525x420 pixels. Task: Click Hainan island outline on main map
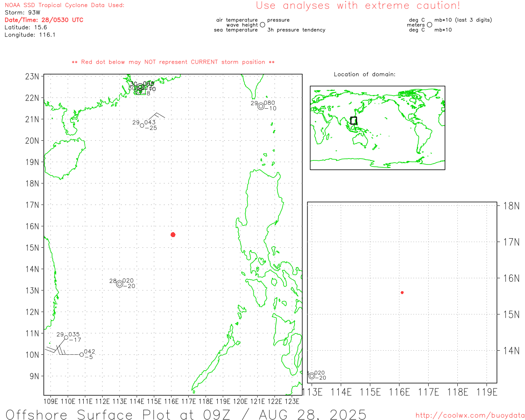point(66,158)
